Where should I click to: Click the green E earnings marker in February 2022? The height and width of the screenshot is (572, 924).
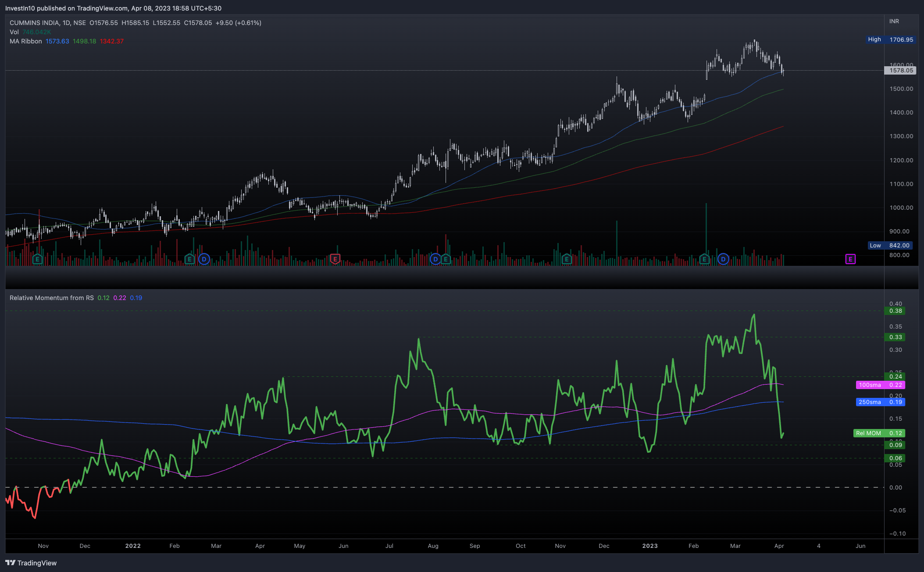(x=189, y=259)
